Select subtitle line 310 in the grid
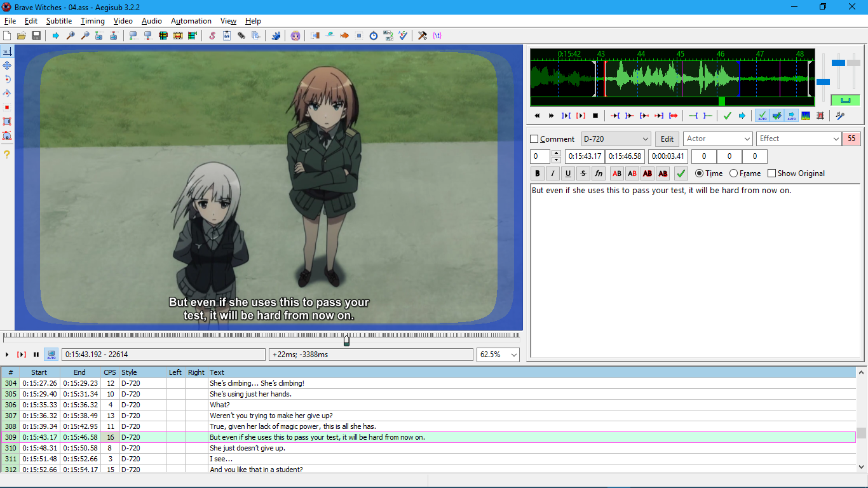868x488 pixels. [318, 448]
